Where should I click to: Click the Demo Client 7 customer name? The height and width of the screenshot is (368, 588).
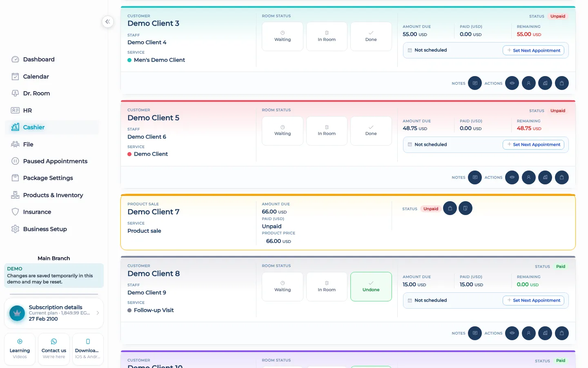pos(154,212)
